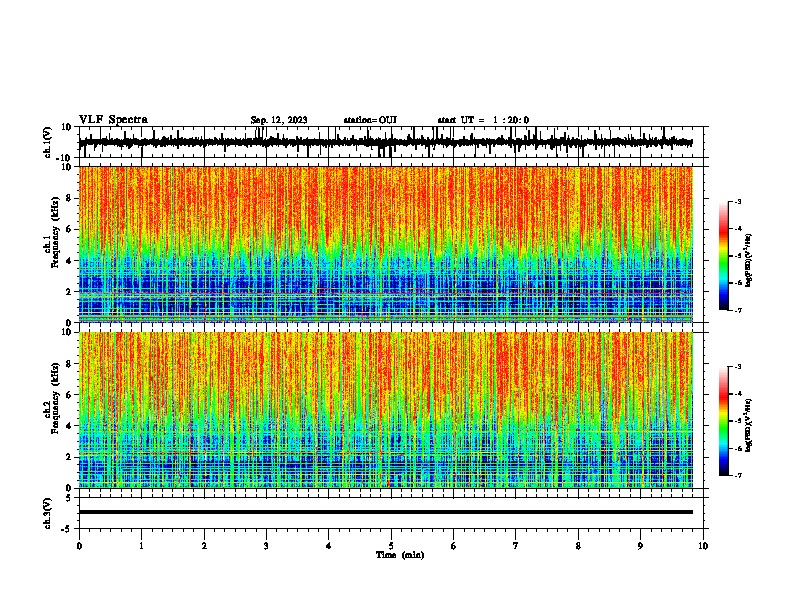Click the 4 kHz tick on ch.1 spectrogram
The image size is (792, 612).
coord(69,261)
